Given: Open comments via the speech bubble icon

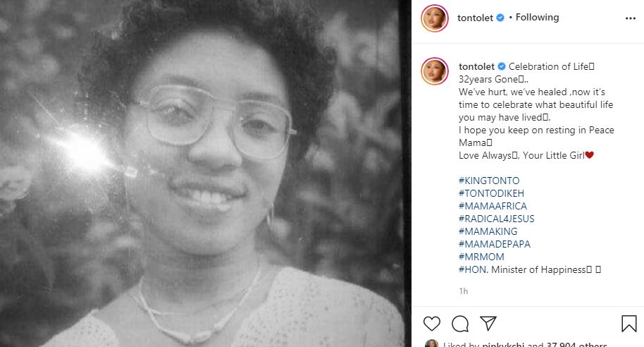Looking at the screenshot, I should click(460, 324).
